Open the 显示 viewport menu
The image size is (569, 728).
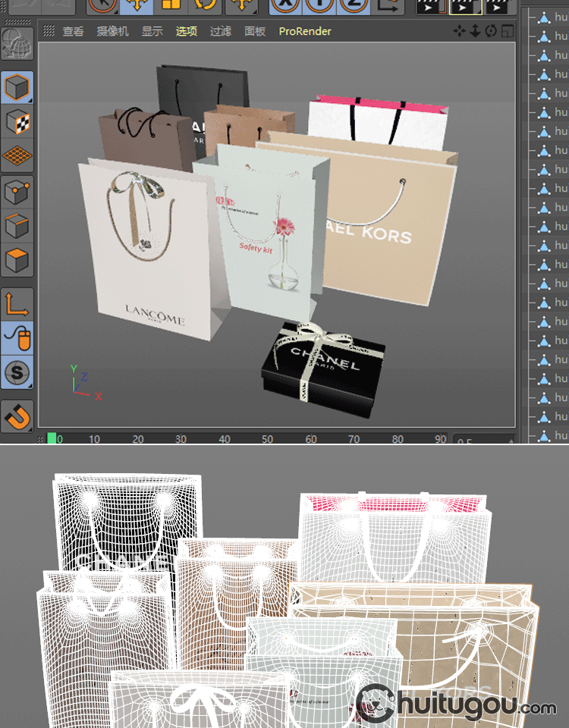(152, 31)
